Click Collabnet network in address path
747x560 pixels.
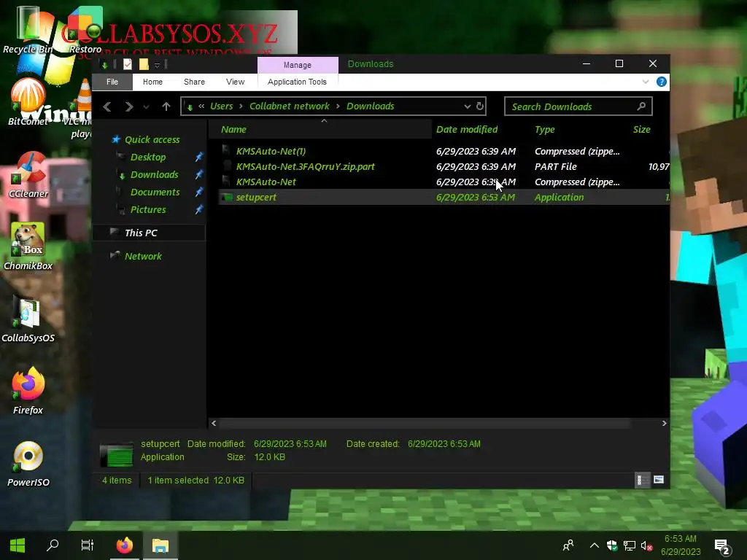[x=289, y=106]
